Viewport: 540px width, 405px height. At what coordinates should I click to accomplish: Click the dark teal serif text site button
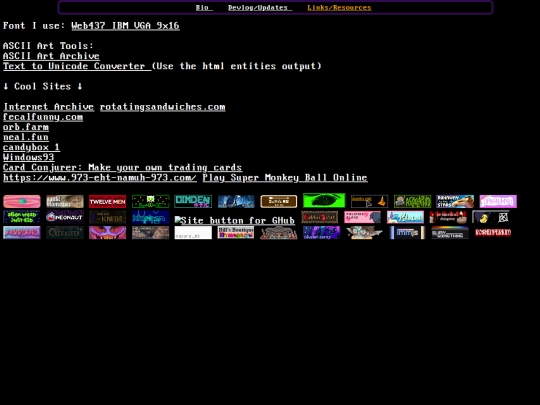pyautogui.click(x=65, y=232)
